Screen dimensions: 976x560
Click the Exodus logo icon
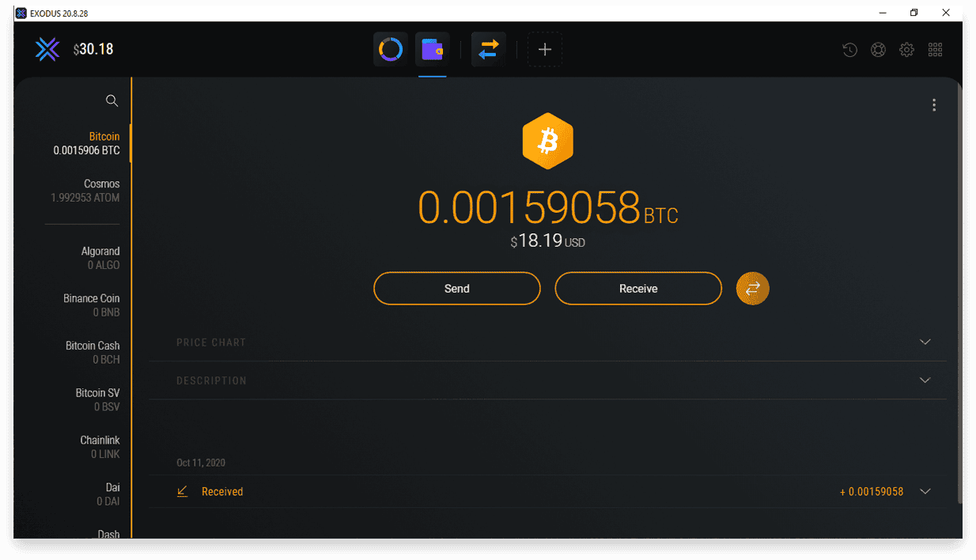pos(47,49)
